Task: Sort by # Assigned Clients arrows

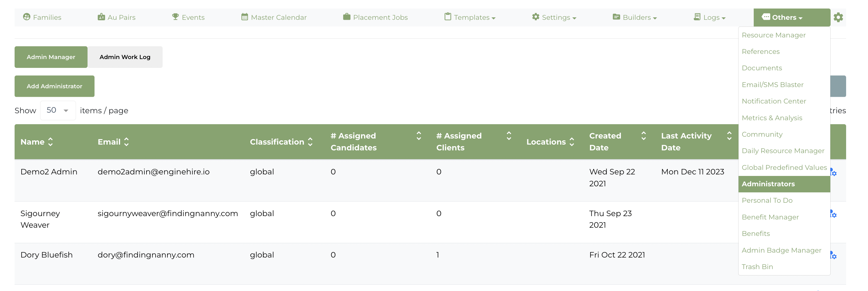Action: 509,136
